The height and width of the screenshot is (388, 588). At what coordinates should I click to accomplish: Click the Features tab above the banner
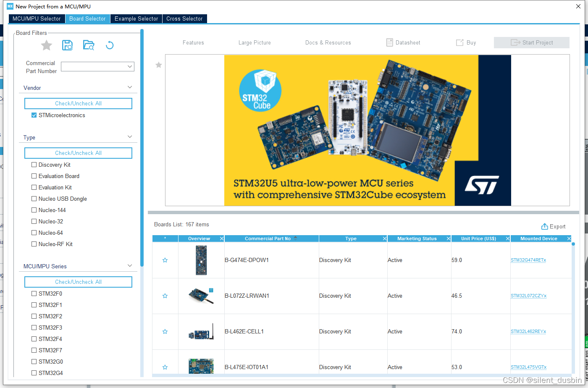tap(193, 42)
